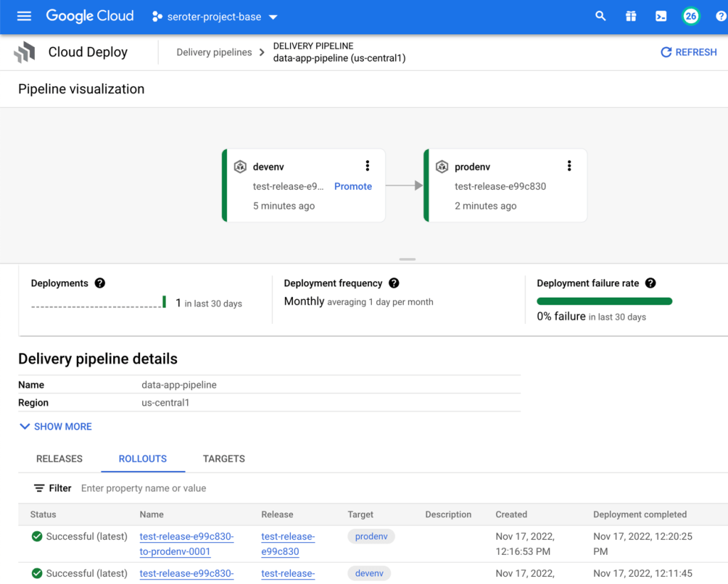This screenshot has height=584, width=728.
Task: View notifications showing 26 items
Action: [690, 16]
